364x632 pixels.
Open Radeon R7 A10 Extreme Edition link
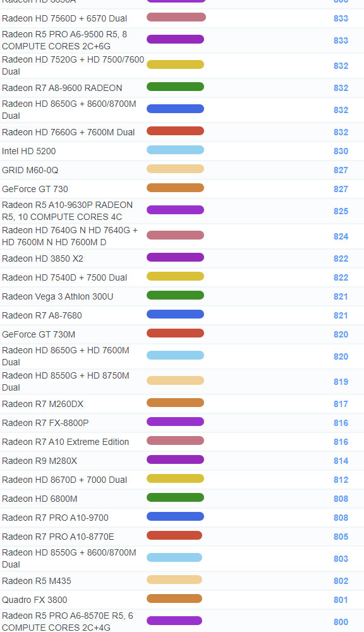point(65,442)
